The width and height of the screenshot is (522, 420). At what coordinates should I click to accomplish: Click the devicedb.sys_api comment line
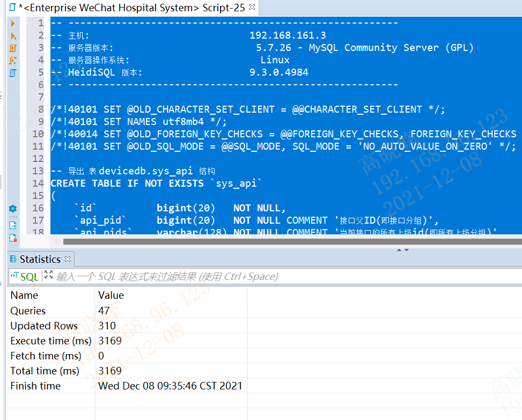click(x=133, y=171)
